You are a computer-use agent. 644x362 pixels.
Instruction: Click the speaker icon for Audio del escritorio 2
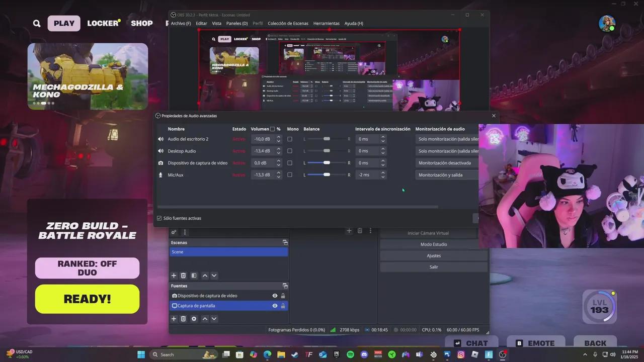(x=160, y=139)
